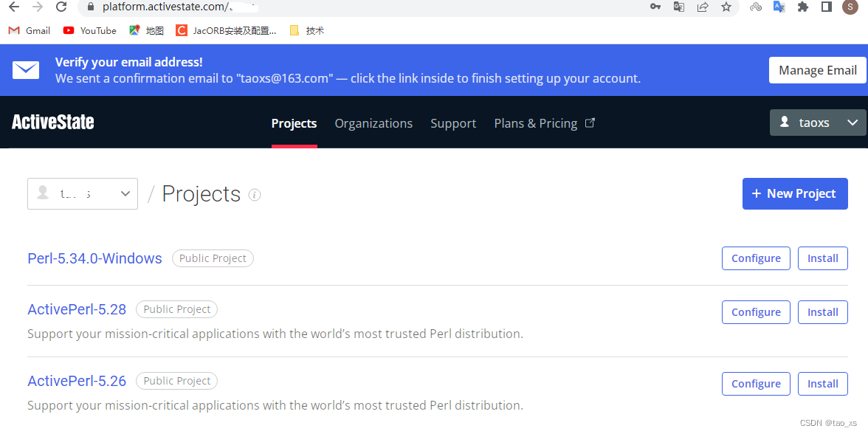Viewport: 868px width, 434px height.
Task: Open the Gmail bookmark
Action: click(x=30, y=30)
